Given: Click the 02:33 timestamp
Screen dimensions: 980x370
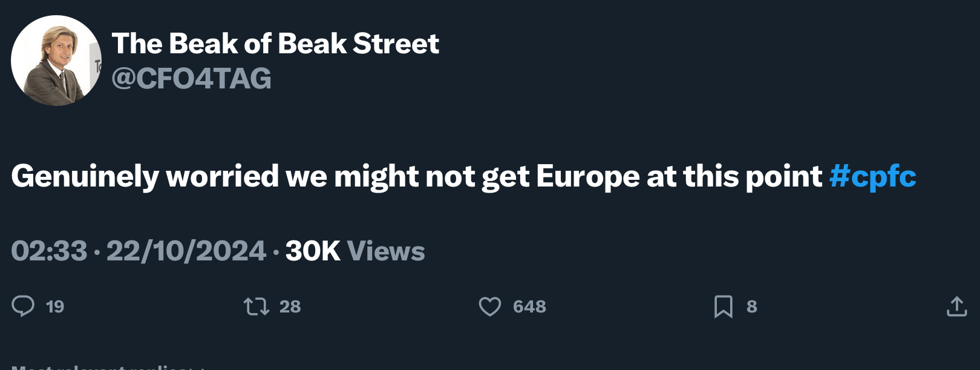Looking at the screenshot, I should [x=49, y=251].
